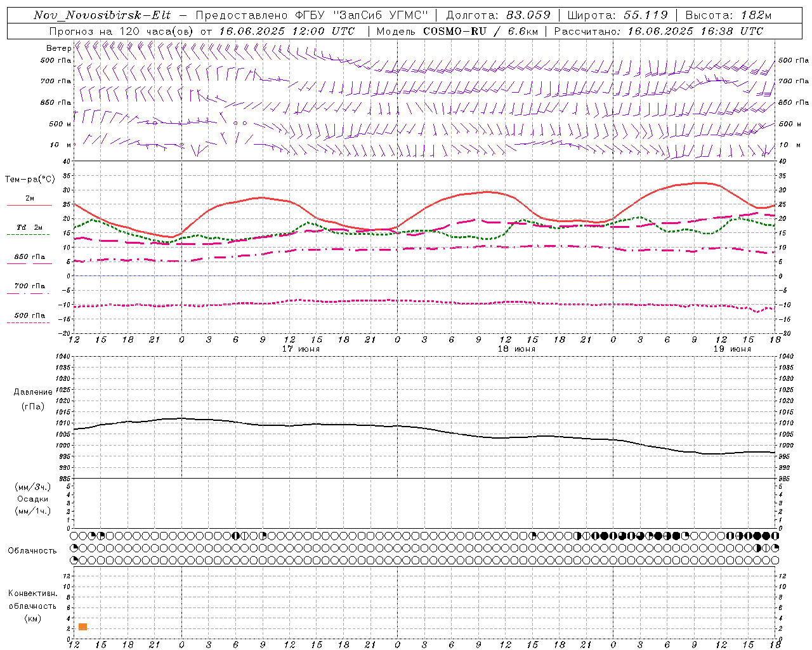Click the "Давление" pressure panel label

point(33,392)
